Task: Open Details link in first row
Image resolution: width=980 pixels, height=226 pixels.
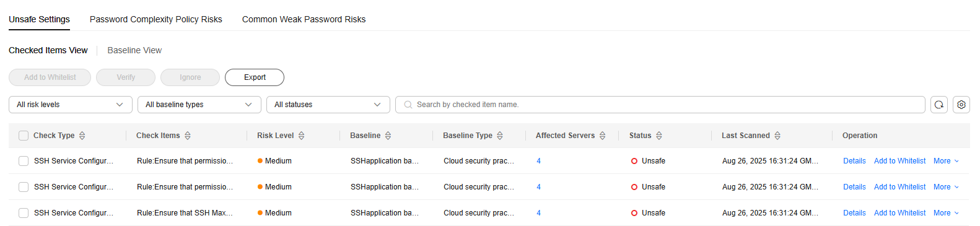Action: coord(854,161)
